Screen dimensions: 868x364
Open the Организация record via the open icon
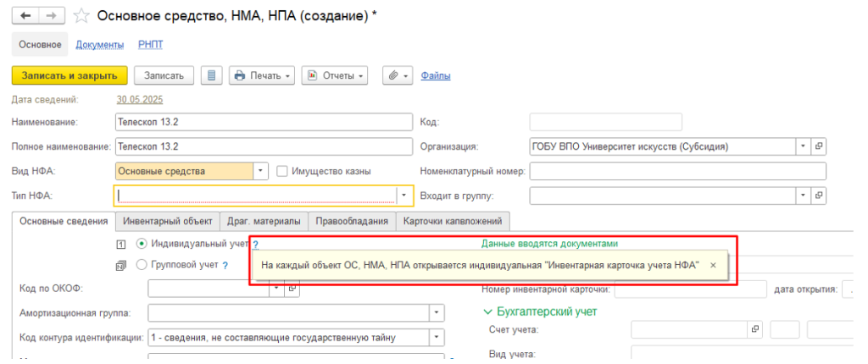[819, 146]
